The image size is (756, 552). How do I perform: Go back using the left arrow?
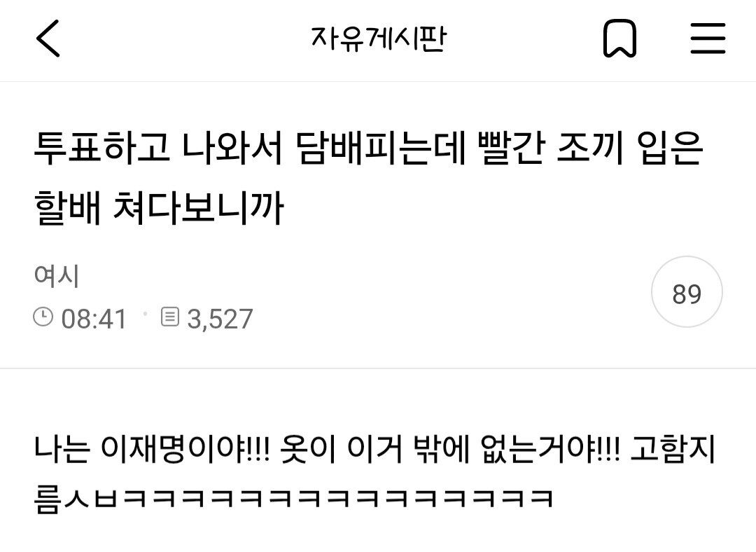click(x=48, y=39)
